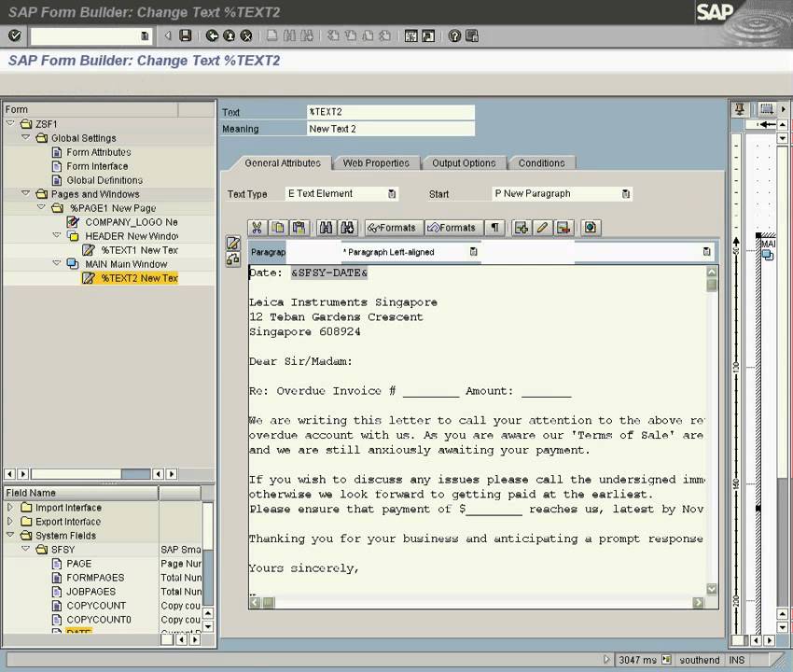Click the Customize local layout icon

click(471, 35)
